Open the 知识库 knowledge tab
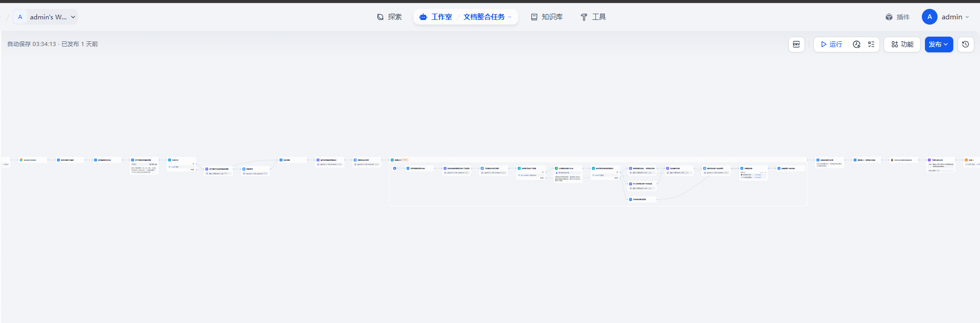Image resolution: width=980 pixels, height=323 pixels. point(547,17)
